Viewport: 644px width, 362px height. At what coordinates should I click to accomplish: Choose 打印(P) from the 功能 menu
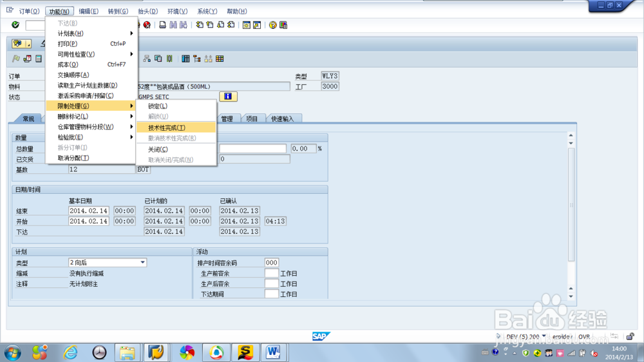coord(91,44)
